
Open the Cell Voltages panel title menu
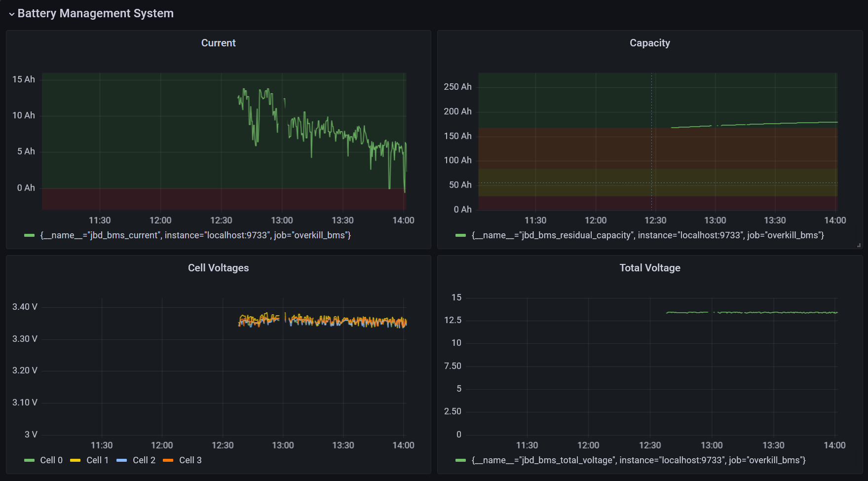pos(218,268)
